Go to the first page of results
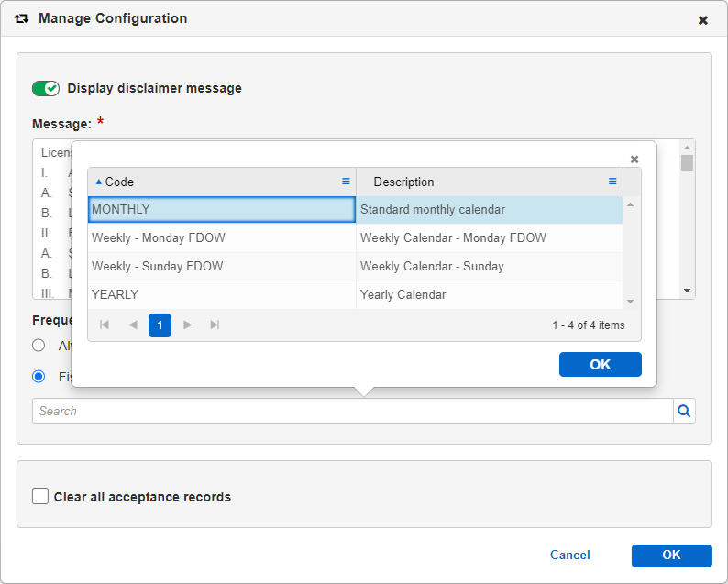728x584 pixels. [105, 325]
